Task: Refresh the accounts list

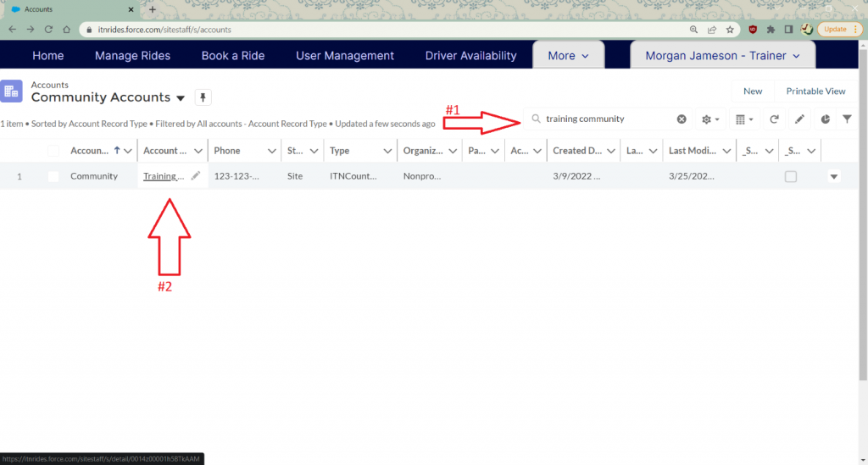Action: [x=774, y=119]
